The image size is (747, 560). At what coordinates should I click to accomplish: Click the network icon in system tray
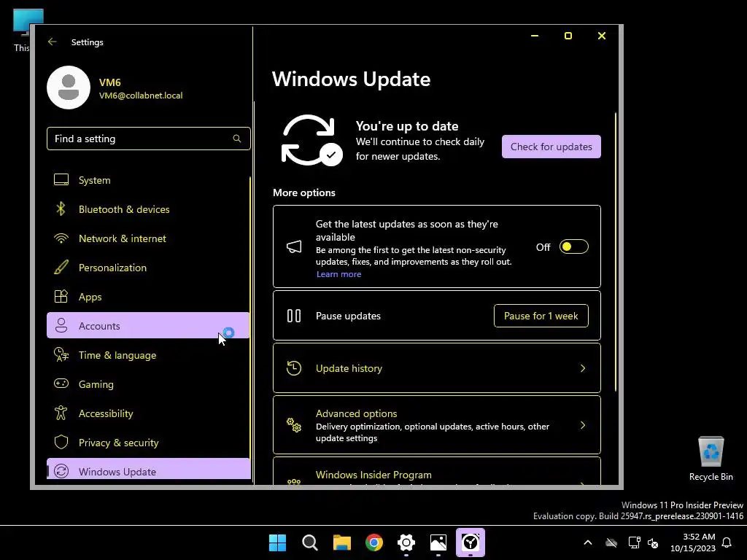point(634,542)
